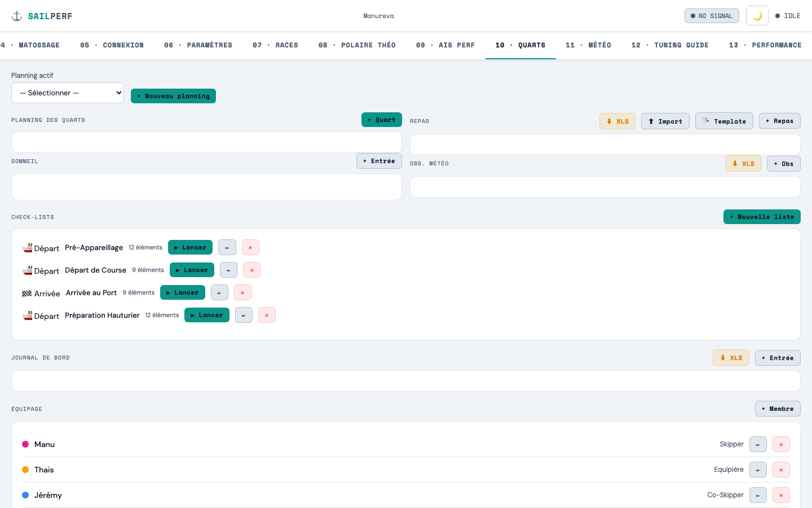Click the Co-Skipper role label
This screenshot has width=812, height=508.
(x=725, y=495)
